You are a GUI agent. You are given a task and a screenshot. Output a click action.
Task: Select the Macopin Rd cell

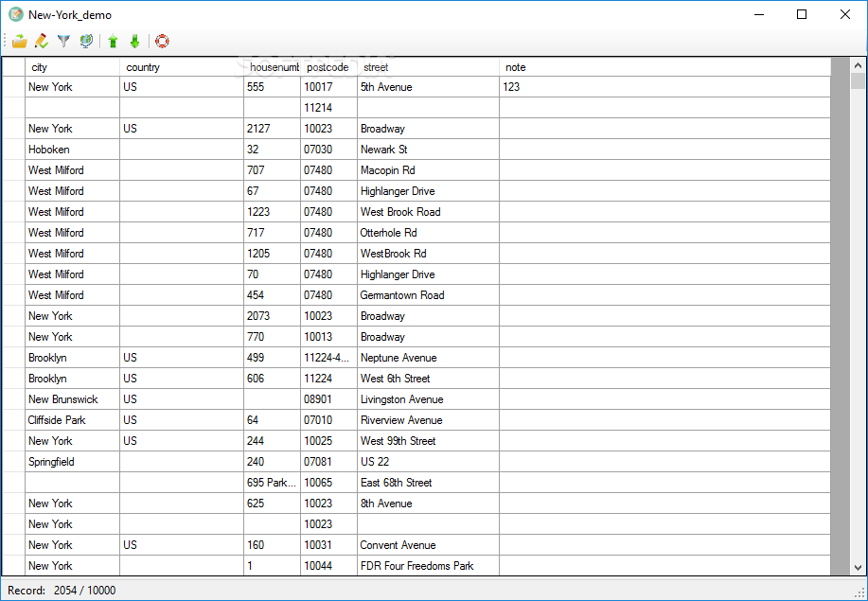(428, 170)
